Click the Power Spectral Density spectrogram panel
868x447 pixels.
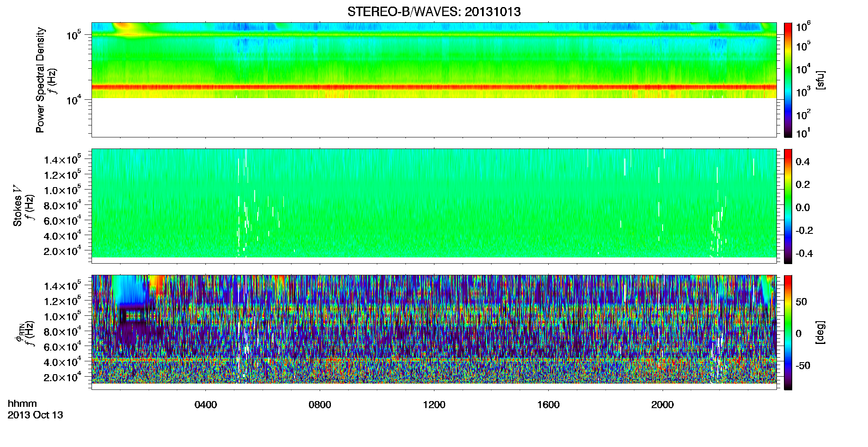pyautogui.click(x=434, y=80)
